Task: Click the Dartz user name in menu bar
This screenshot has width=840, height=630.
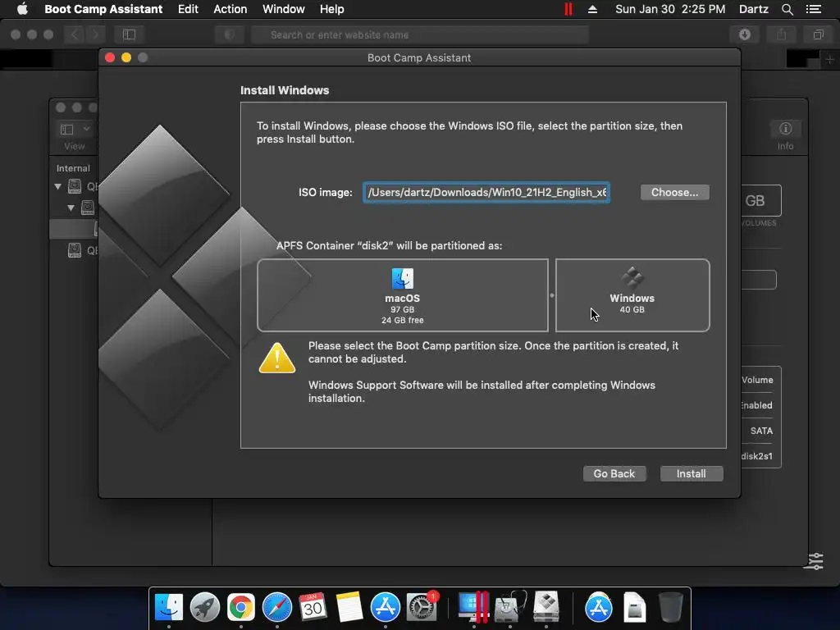Action: [753, 9]
